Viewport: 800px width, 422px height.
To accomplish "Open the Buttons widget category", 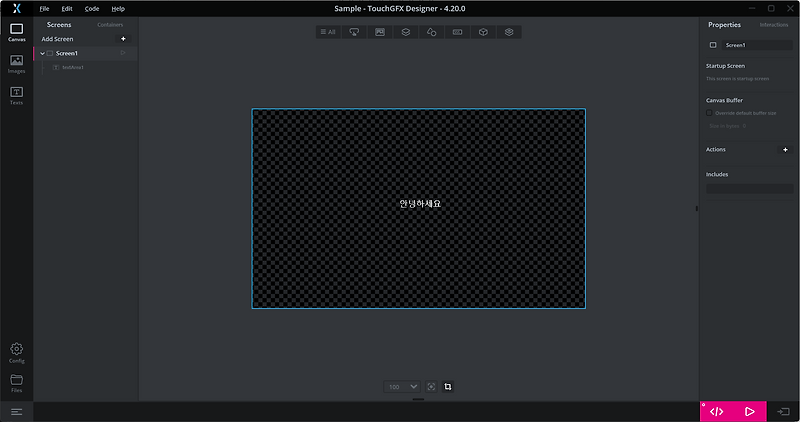I will (x=354, y=32).
